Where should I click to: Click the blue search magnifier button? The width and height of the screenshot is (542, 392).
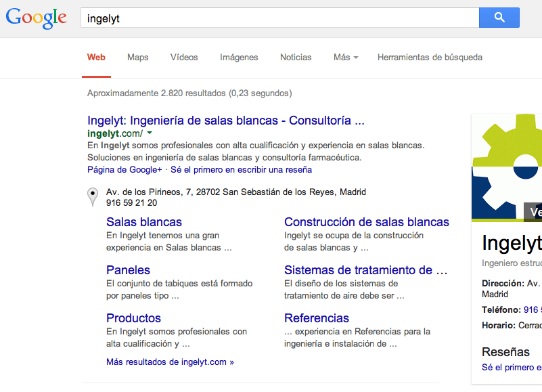click(499, 18)
